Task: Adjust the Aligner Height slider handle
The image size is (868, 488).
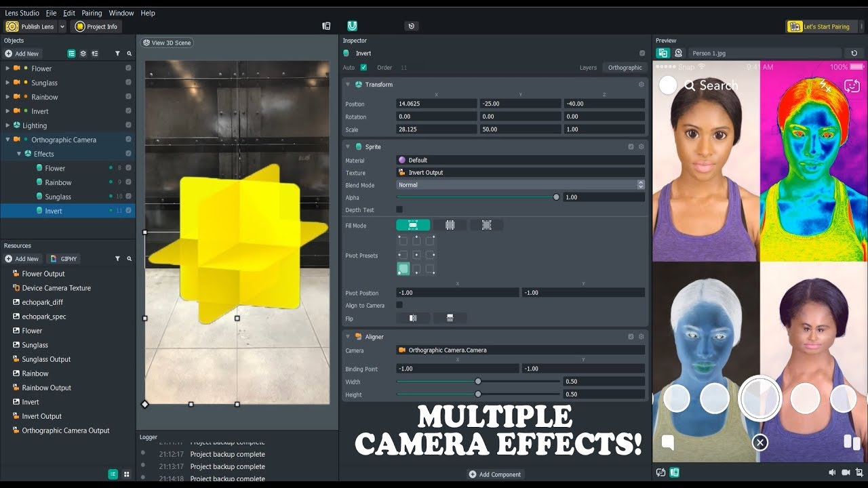Action: 478,394
